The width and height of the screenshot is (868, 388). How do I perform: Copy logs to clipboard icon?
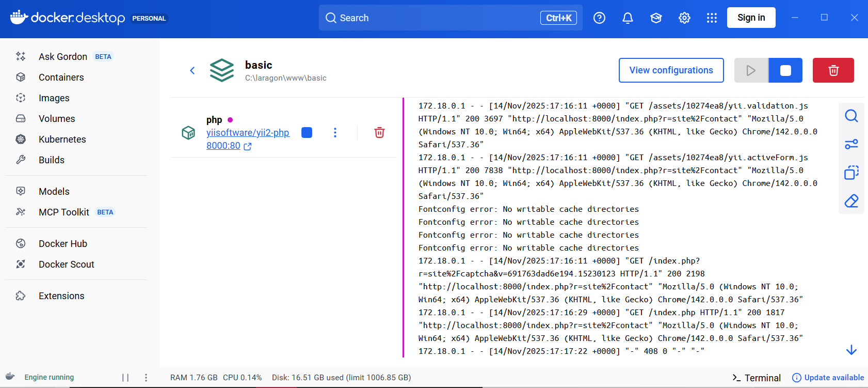851,173
